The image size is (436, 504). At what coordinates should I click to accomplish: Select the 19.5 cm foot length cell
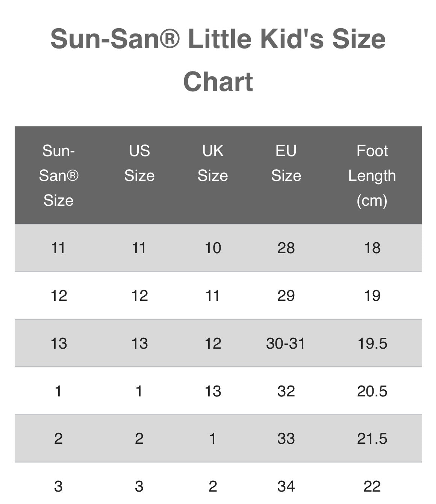click(372, 343)
